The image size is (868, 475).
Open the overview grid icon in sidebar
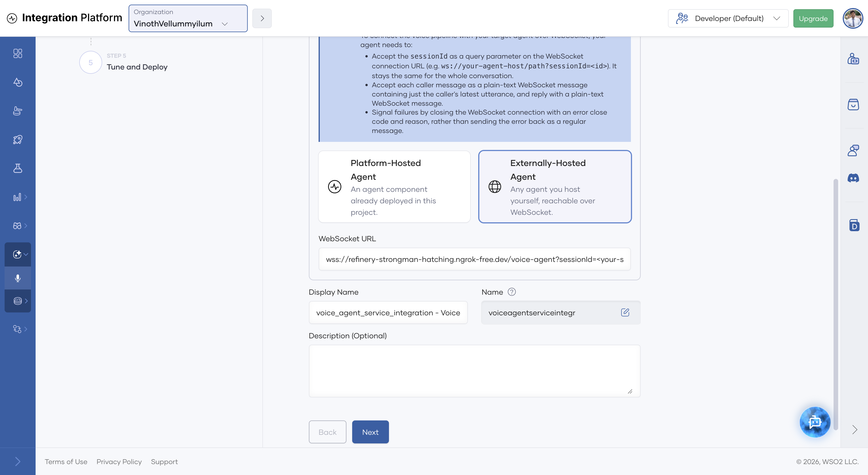[18, 53]
